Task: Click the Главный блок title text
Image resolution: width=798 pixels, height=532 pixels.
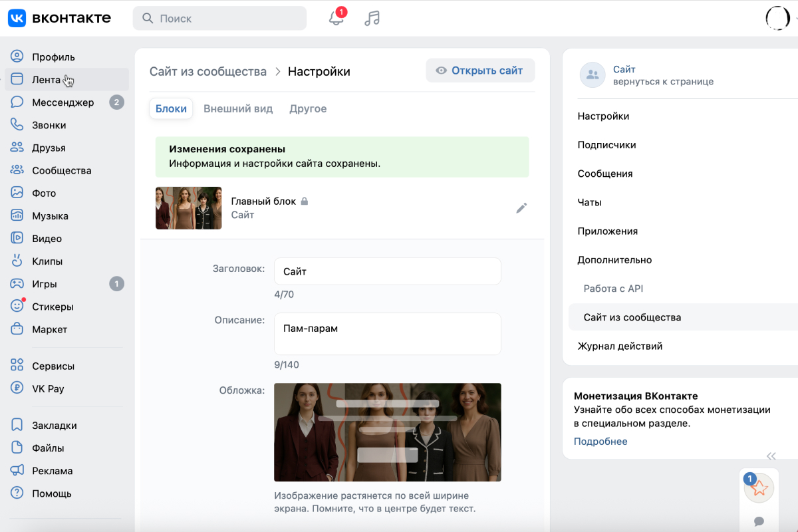Action: [x=263, y=201]
